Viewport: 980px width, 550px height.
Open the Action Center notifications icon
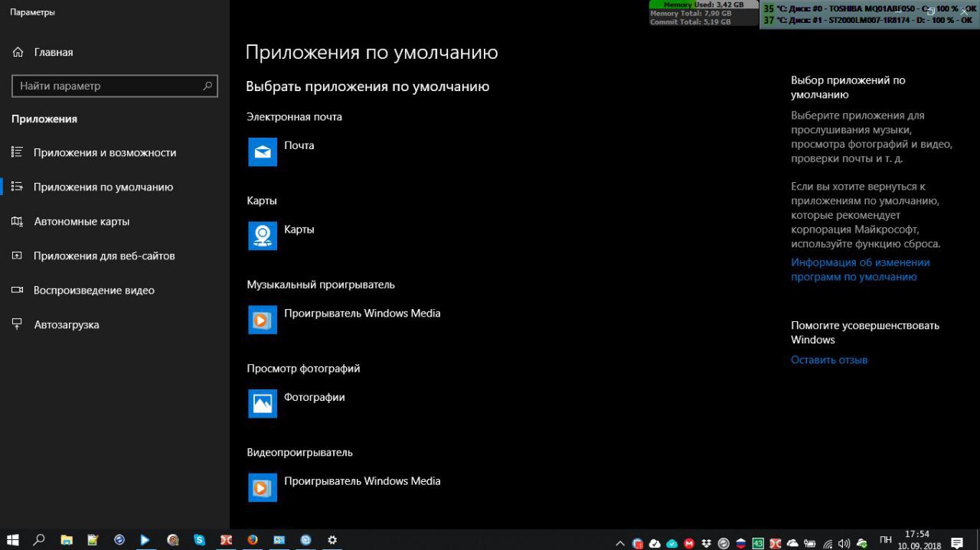956,542
